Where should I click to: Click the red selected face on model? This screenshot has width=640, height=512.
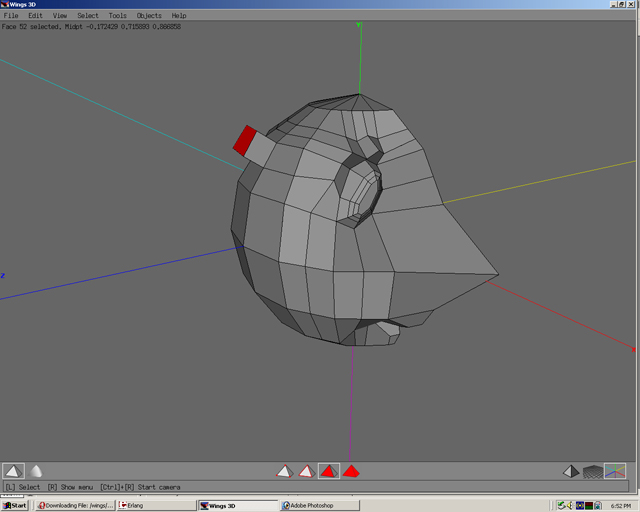pyautogui.click(x=244, y=140)
